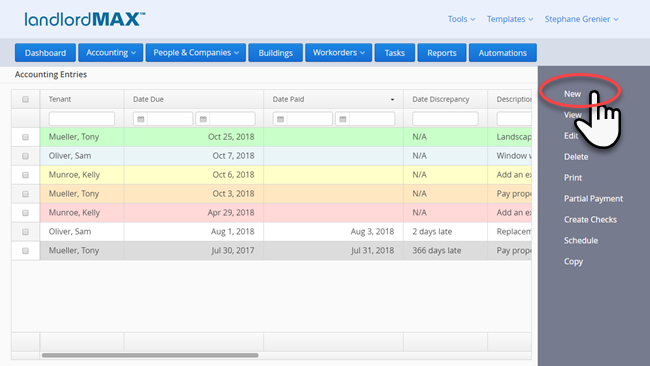Go to the Dashboard tab

point(45,53)
